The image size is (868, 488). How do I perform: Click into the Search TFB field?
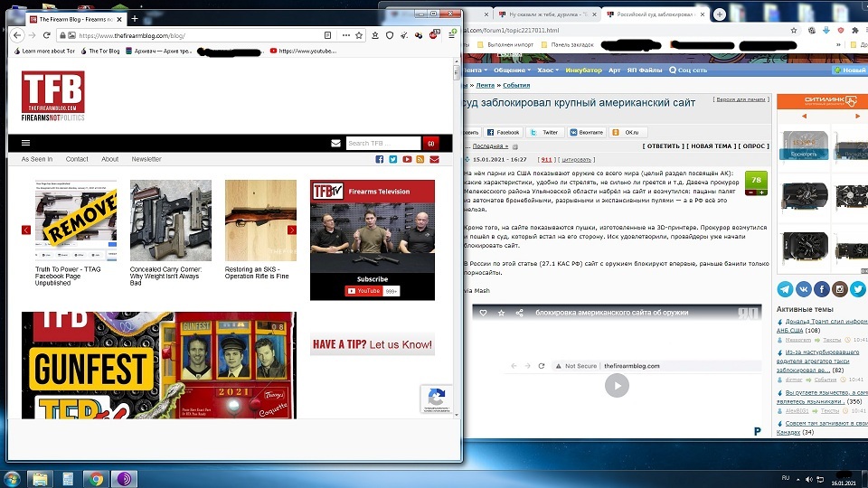pos(383,144)
